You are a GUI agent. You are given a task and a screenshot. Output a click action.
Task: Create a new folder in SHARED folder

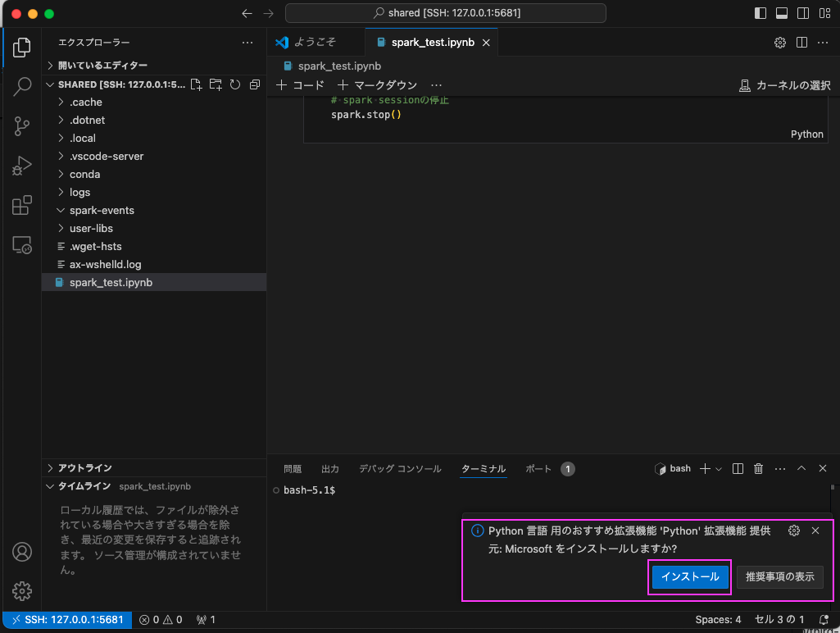(216, 84)
